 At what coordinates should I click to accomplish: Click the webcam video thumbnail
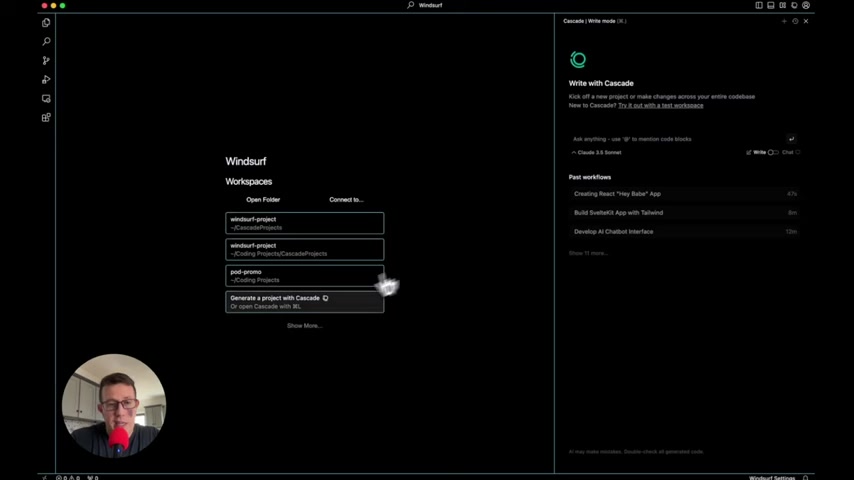point(114,406)
